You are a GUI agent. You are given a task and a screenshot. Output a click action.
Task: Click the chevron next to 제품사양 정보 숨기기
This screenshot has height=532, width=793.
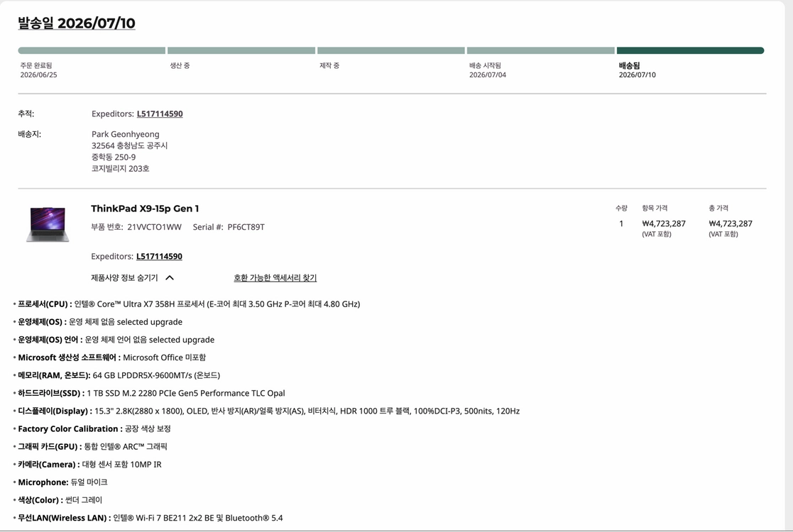pos(170,277)
